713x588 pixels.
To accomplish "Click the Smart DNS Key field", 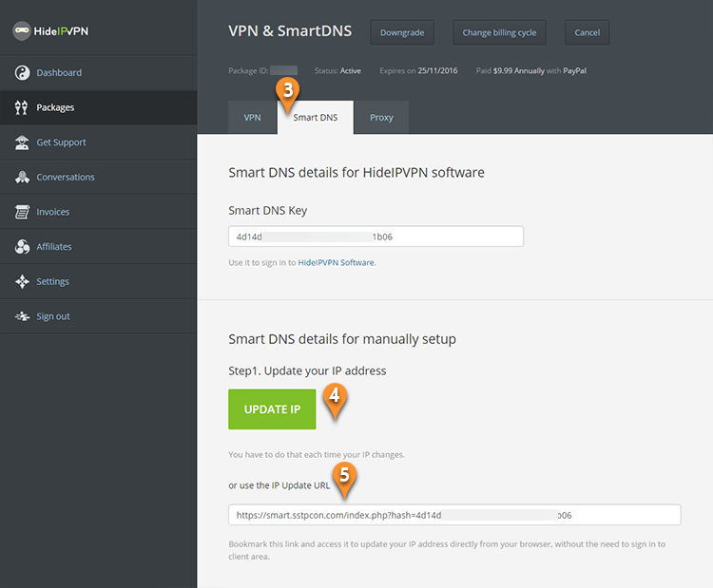I will point(376,237).
